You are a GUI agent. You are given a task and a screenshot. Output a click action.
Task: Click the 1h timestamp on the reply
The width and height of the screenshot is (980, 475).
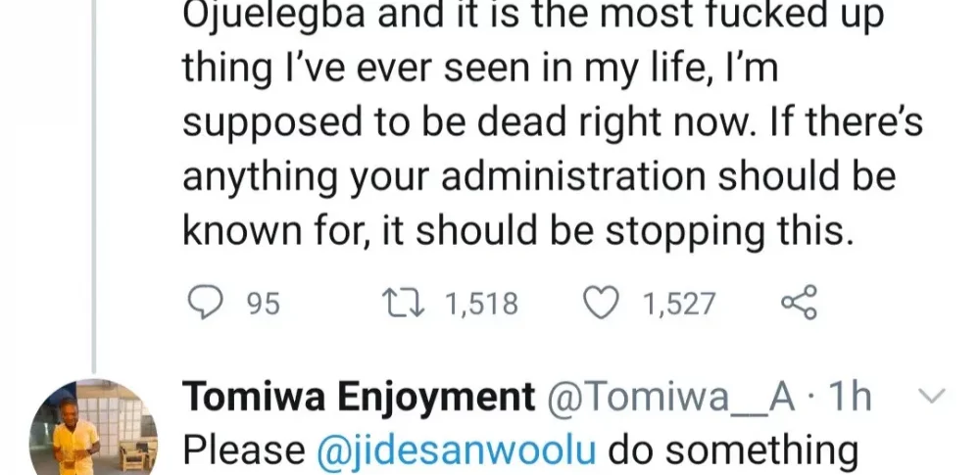pyautogui.click(x=846, y=398)
